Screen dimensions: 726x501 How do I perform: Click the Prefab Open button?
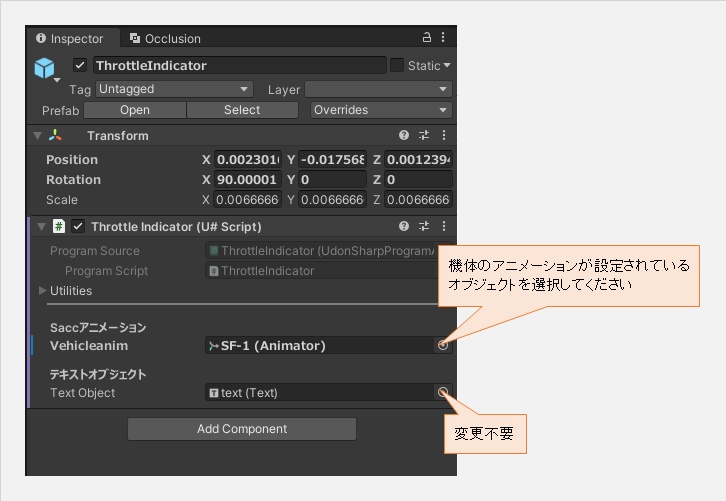coord(135,110)
